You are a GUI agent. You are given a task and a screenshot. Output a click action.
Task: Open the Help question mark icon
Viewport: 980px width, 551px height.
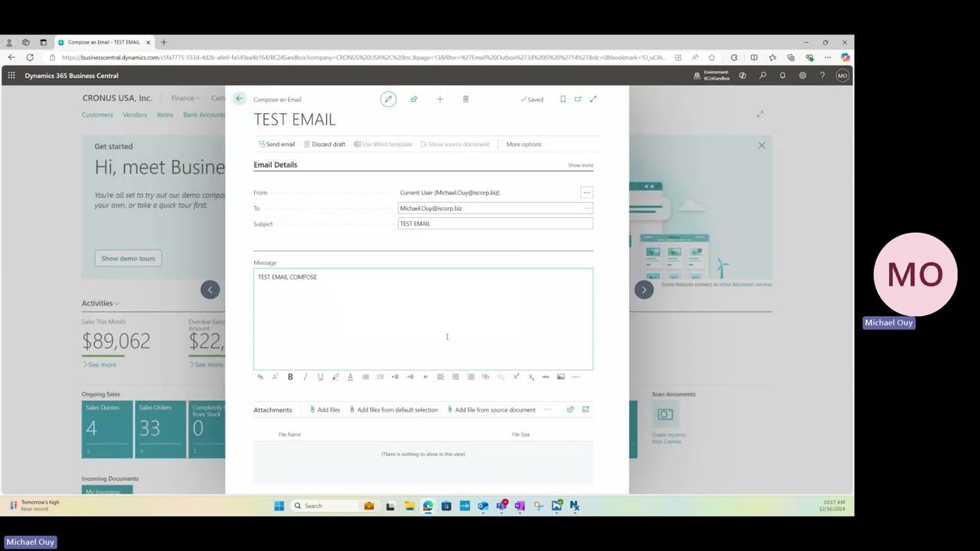click(822, 75)
